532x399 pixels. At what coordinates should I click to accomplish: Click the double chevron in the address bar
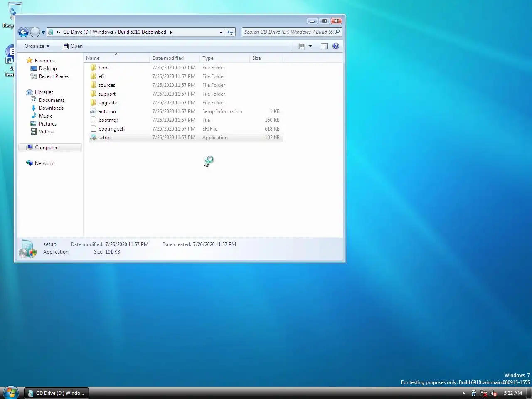point(58,32)
